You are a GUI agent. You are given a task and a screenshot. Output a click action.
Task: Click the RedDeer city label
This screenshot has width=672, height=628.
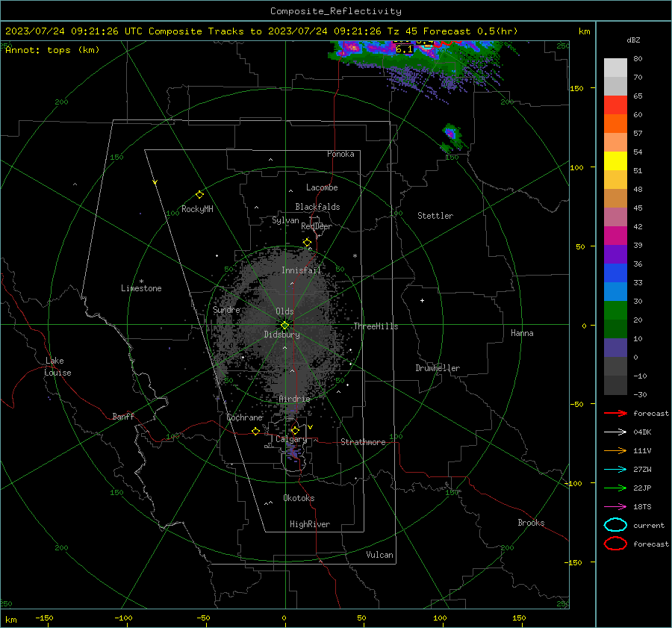point(317,226)
